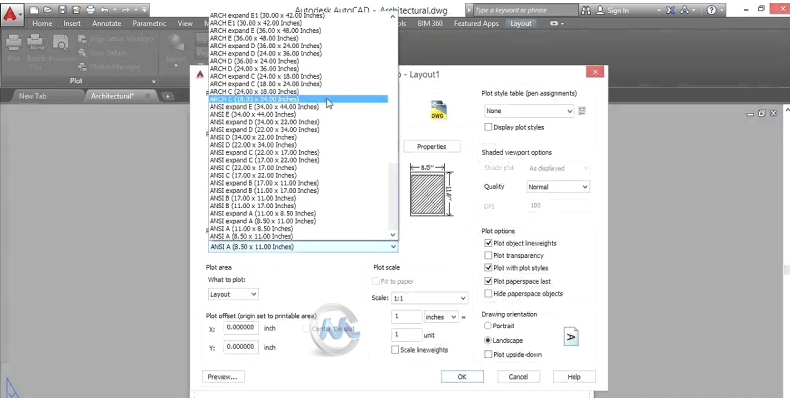Screen dimensions: 790x398
Task: Enable the Display plot styles checkbox
Action: click(488, 127)
